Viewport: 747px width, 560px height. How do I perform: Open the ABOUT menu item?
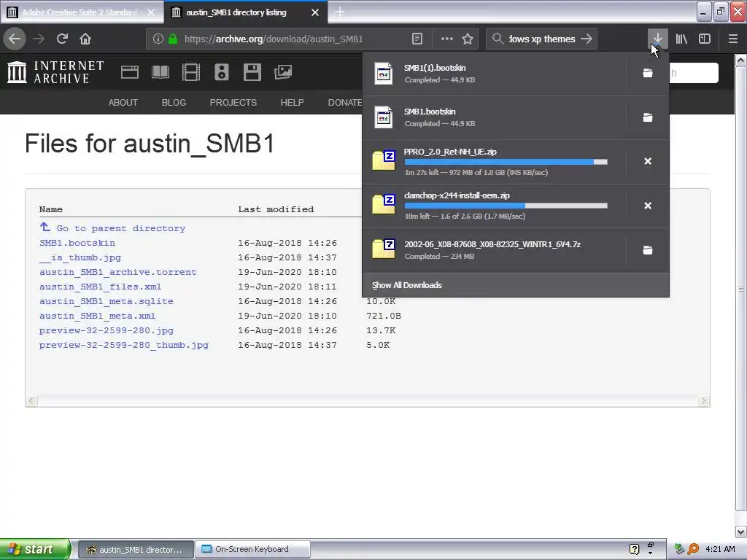123,102
